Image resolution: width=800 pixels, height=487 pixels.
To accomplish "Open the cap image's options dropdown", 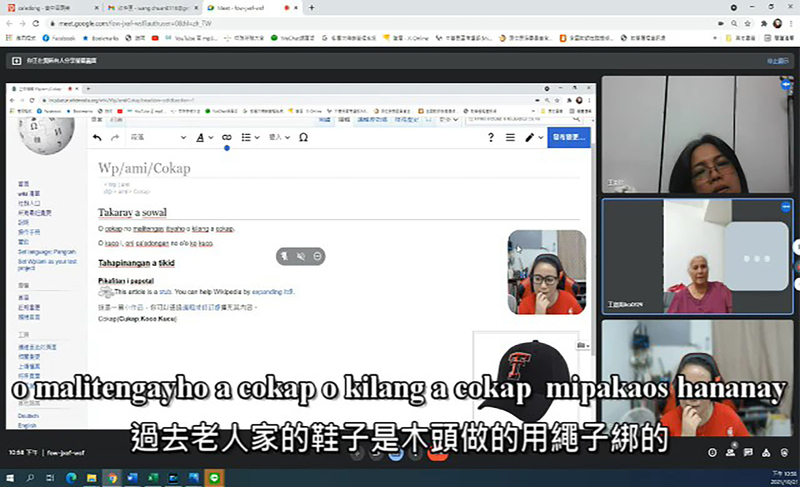I will (583, 346).
